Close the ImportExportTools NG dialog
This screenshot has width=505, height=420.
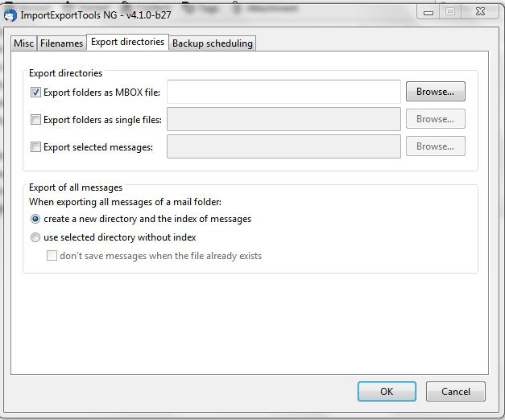(x=480, y=12)
